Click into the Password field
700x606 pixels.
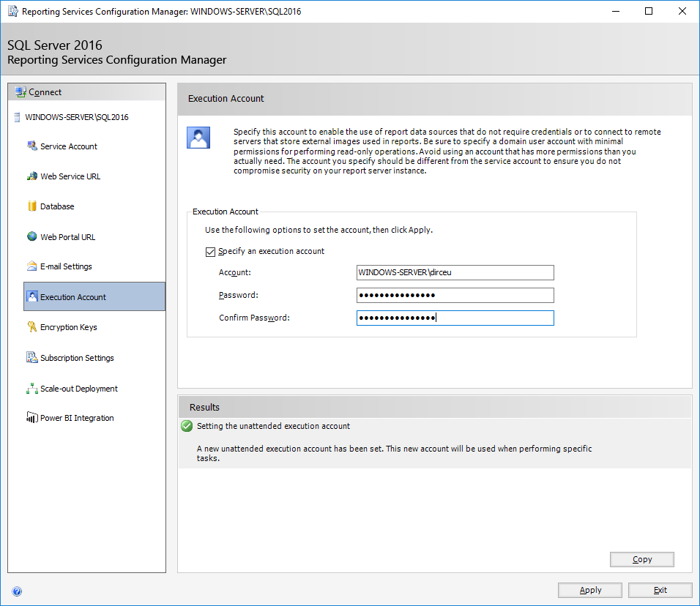455,295
